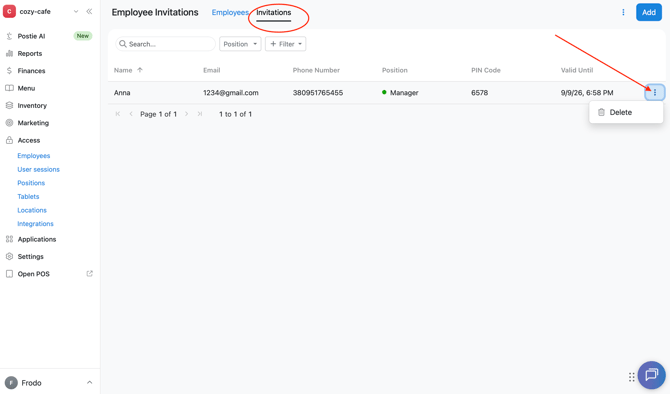The image size is (670, 394).
Task: Click the Email column header
Action: coord(212,70)
